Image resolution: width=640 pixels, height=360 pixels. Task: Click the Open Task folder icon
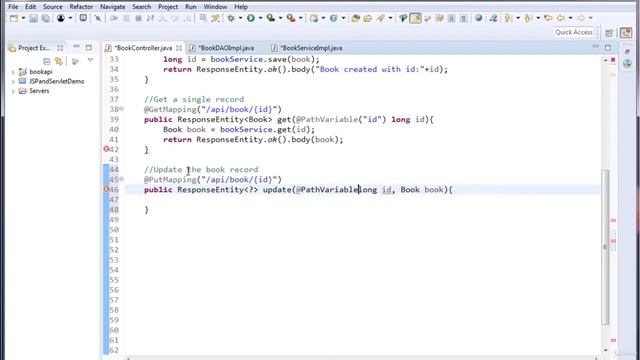click(368, 18)
